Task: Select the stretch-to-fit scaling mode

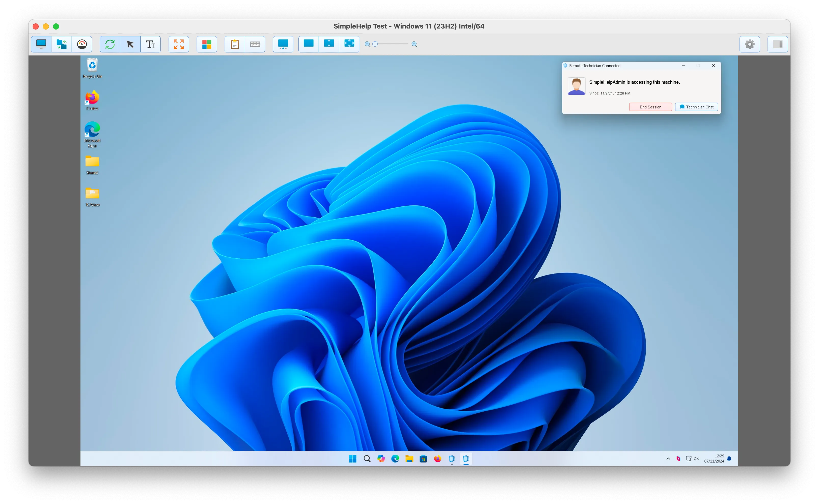Action: pos(349,43)
